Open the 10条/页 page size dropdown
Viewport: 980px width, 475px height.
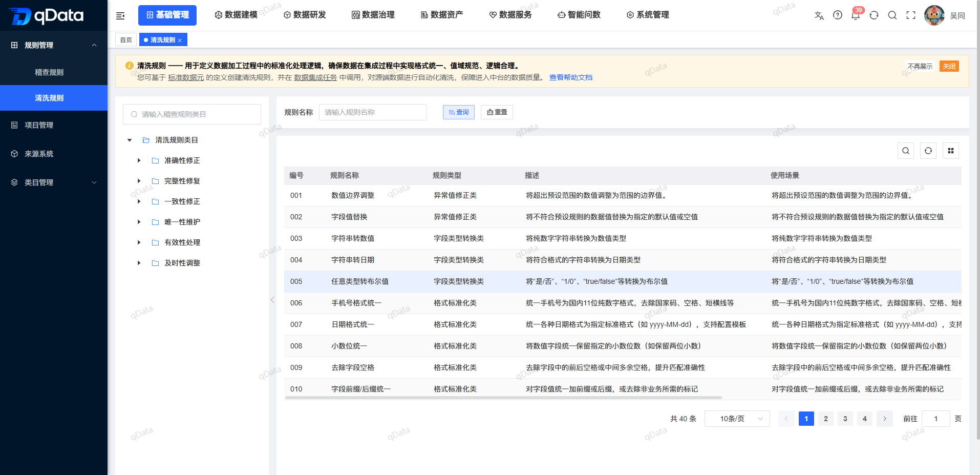pos(737,419)
